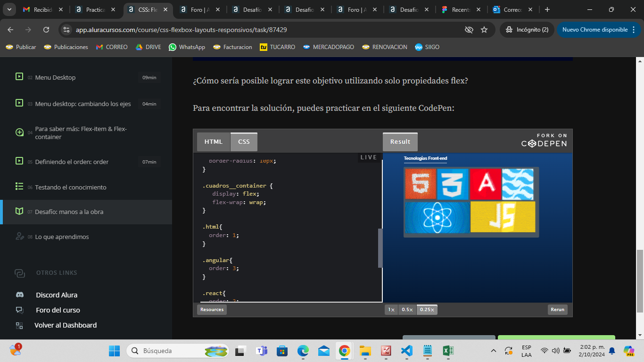
Task: Go back to previous page
Action: click(x=11, y=30)
